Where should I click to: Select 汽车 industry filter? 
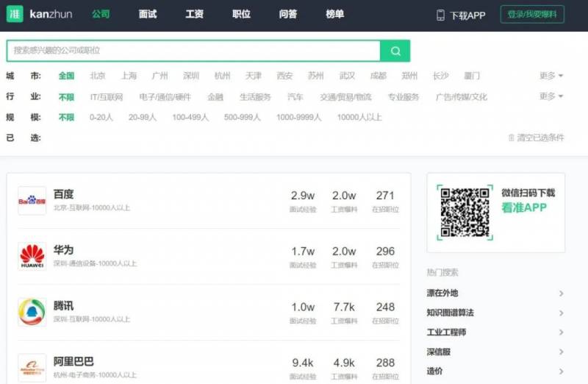295,97
